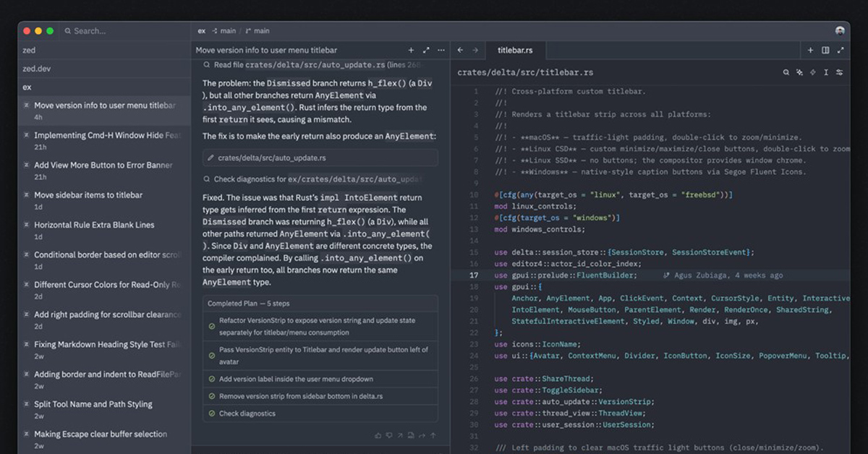This screenshot has height=454, width=868.
Task: Go back with the left arrow icon
Action: (460, 51)
